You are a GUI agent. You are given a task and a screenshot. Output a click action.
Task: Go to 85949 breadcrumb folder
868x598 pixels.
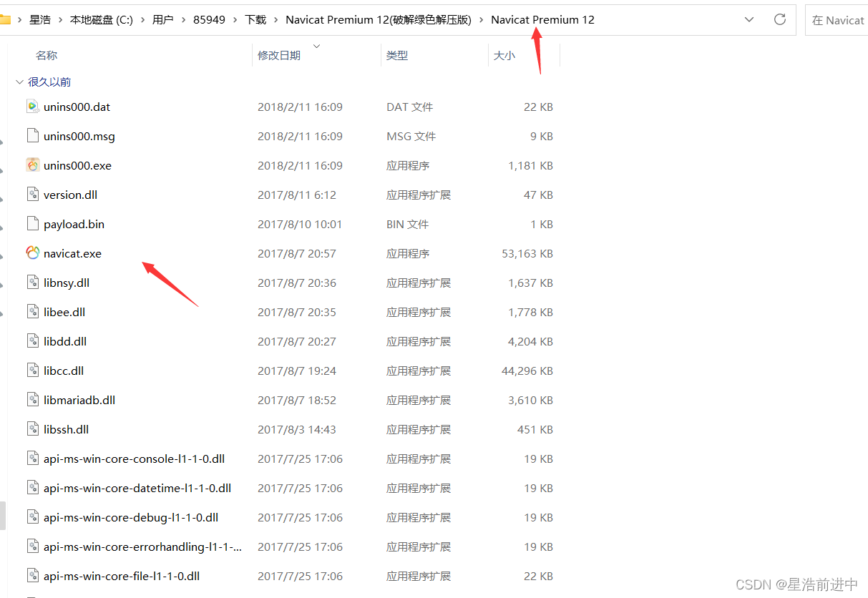pyautogui.click(x=209, y=20)
